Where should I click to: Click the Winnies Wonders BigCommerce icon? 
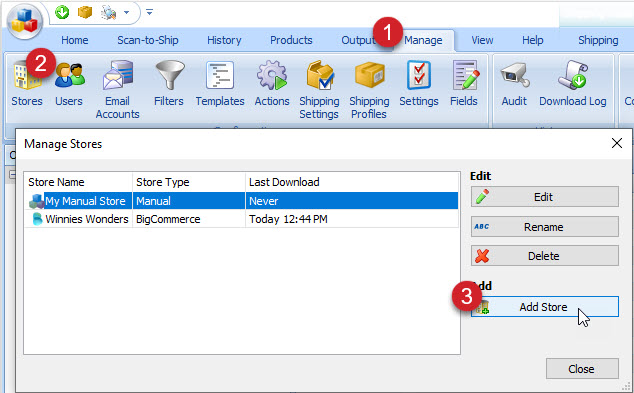[x=37, y=219]
